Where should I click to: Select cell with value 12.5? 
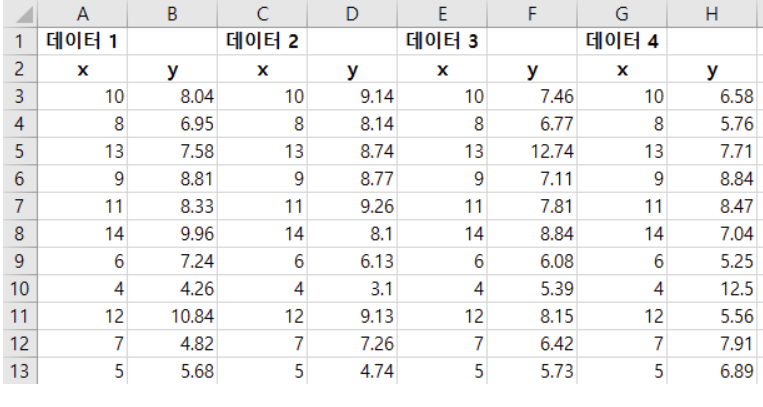[711, 289]
